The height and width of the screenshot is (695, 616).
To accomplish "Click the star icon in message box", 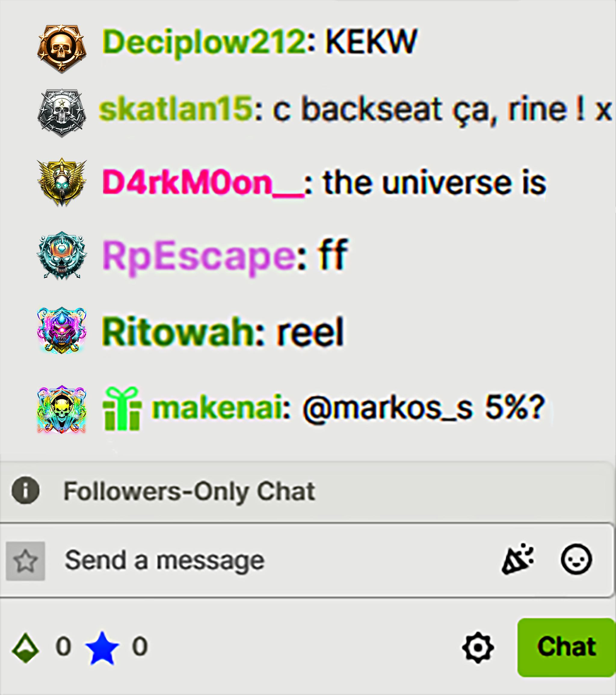I will click(26, 561).
